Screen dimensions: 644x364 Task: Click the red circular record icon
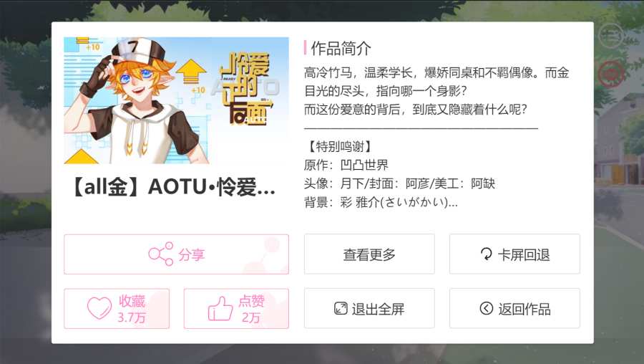611,74
